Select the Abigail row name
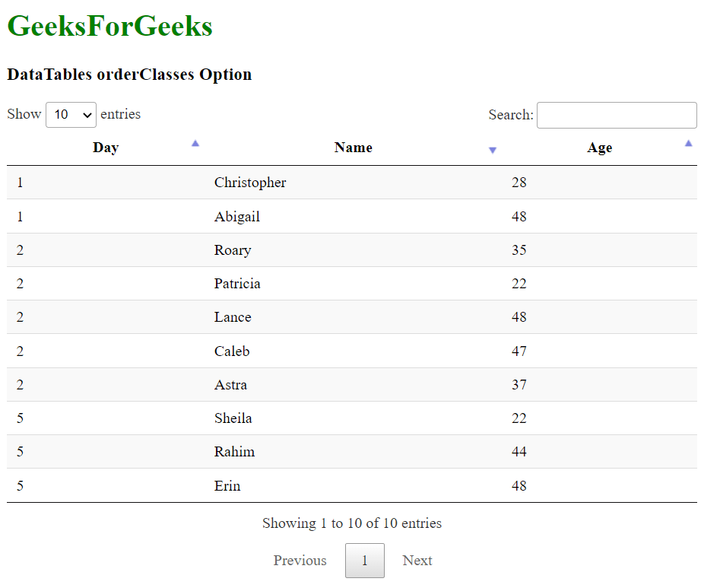This screenshot has height=588, width=701. point(237,217)
